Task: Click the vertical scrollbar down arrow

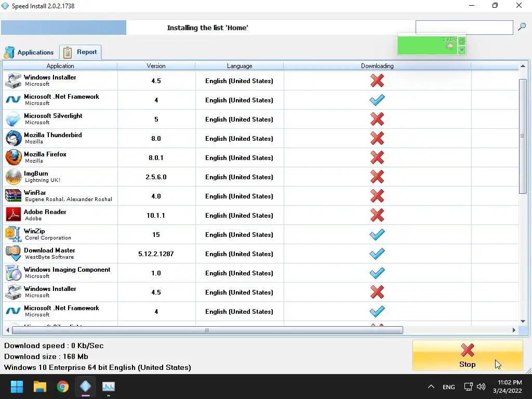Action: tap(523, 321)
